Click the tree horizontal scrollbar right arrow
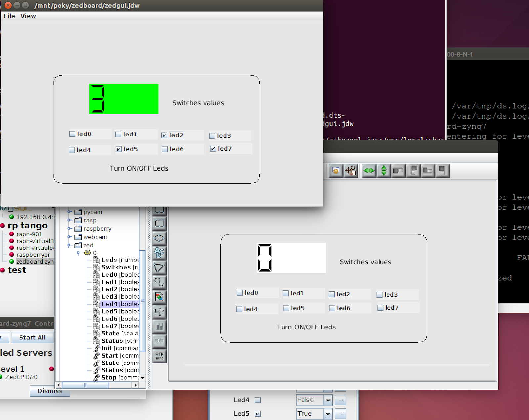 click(135, 385)
